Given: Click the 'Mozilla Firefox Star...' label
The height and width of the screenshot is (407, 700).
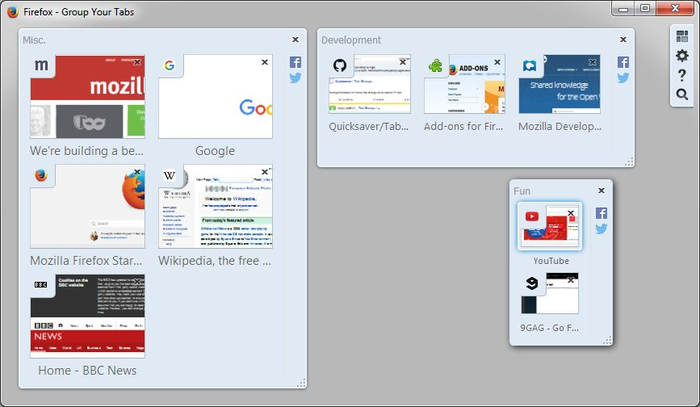Looking at the screenshot, I should 86,261.
